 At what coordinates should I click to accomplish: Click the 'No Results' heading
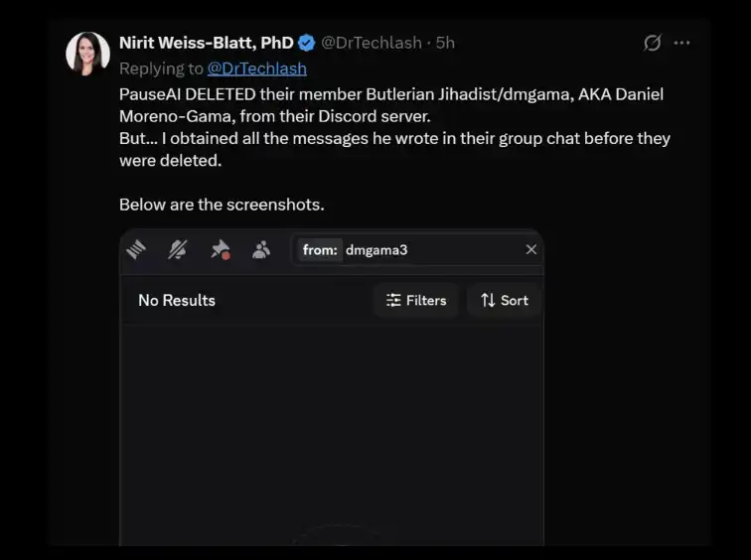point(177,300)
